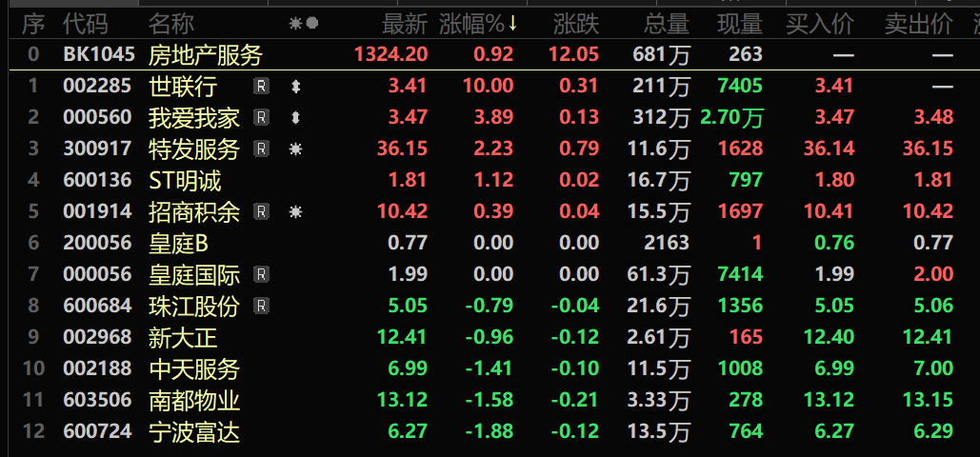Click the 名称 column header
Screen dimensions: 980x457
[171, 24]
